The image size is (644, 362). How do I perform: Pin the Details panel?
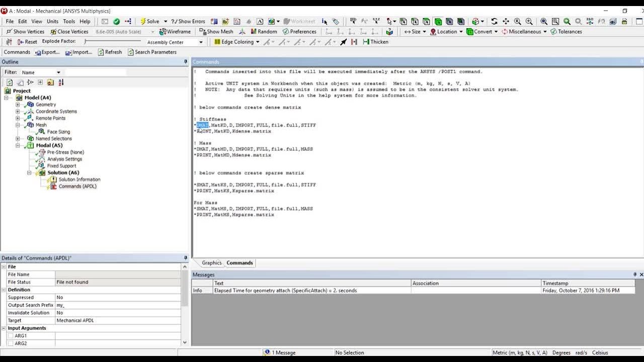point(186,258)
